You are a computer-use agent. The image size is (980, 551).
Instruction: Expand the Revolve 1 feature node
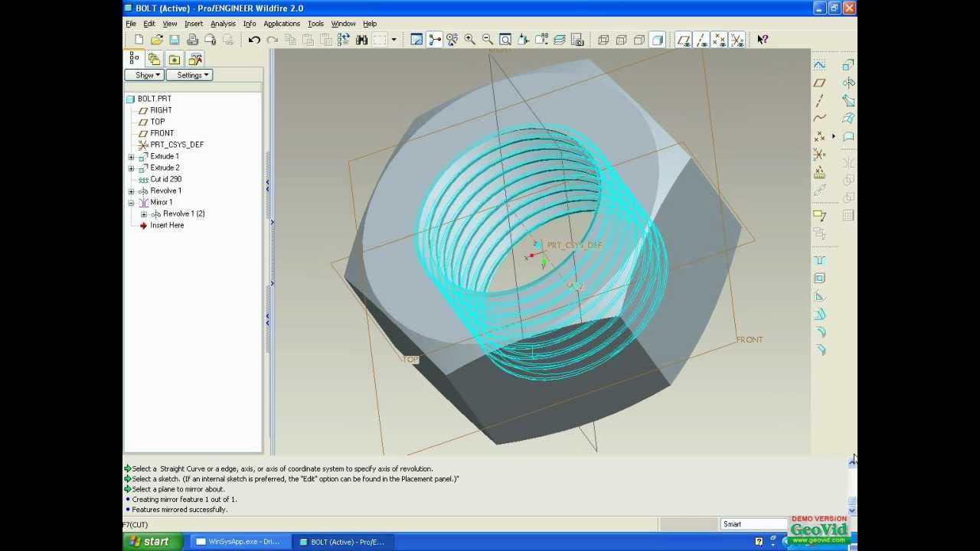point(131,191)
